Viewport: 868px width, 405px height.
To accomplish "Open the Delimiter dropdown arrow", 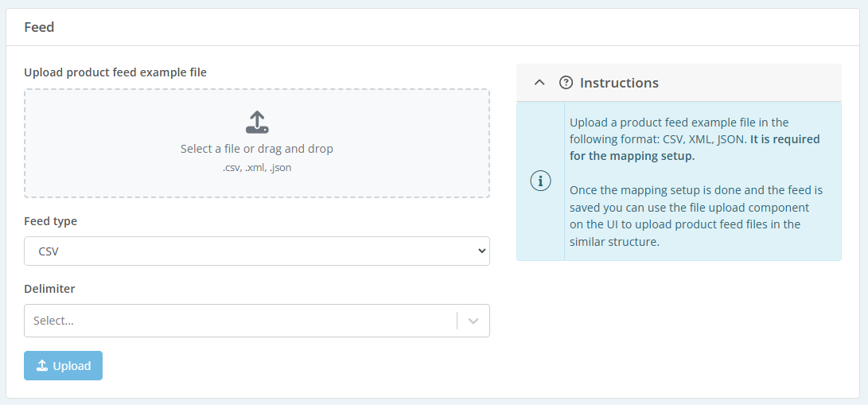I will (473, 321).
